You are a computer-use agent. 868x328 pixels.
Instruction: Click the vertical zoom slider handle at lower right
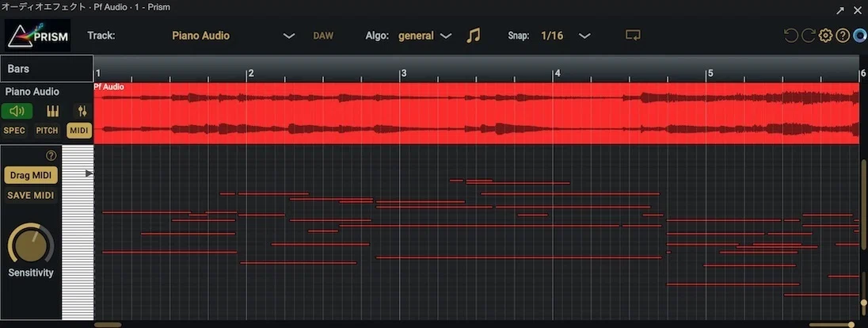(863, 303)
